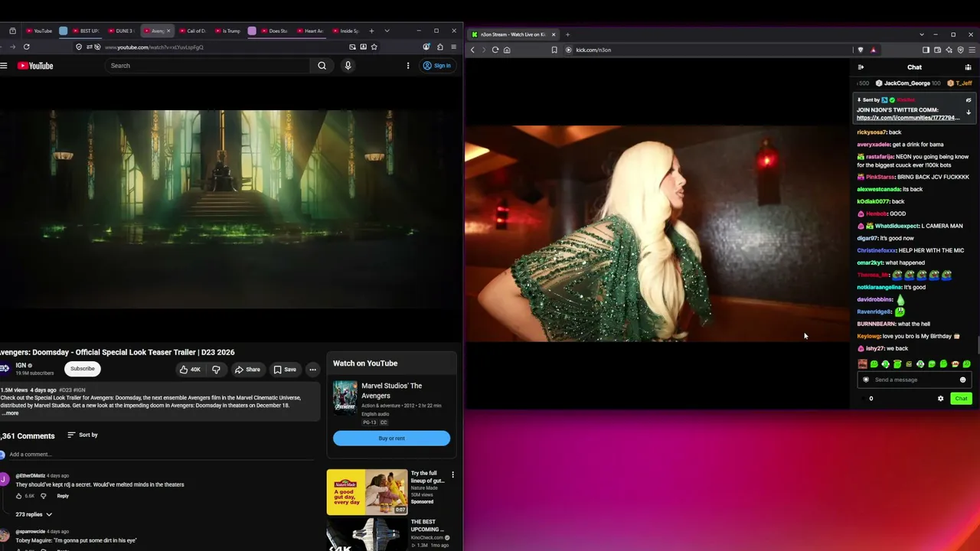Viewport: 980px width, 551px height.
Task: Dislike the Avengers Doomsday trailer video
Action: tap(216, 370)
